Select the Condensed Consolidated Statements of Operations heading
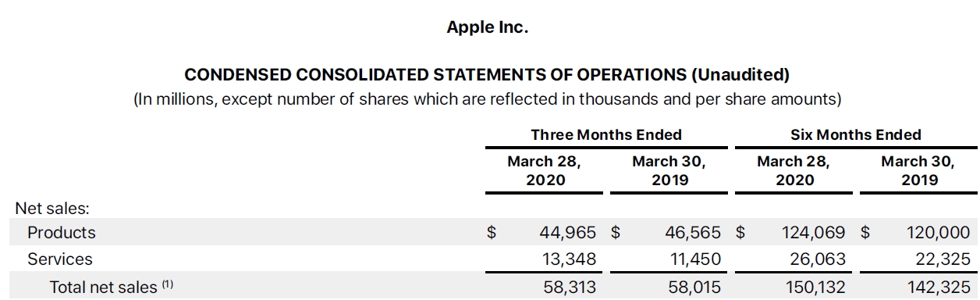 coord(487,75)
